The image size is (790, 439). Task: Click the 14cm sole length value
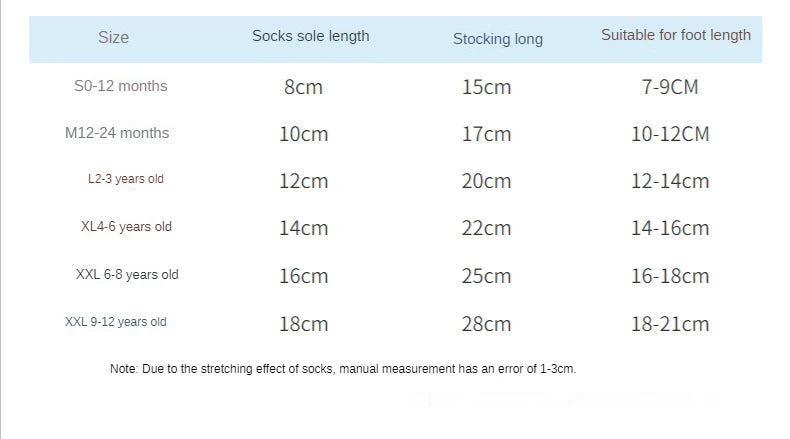304,228
